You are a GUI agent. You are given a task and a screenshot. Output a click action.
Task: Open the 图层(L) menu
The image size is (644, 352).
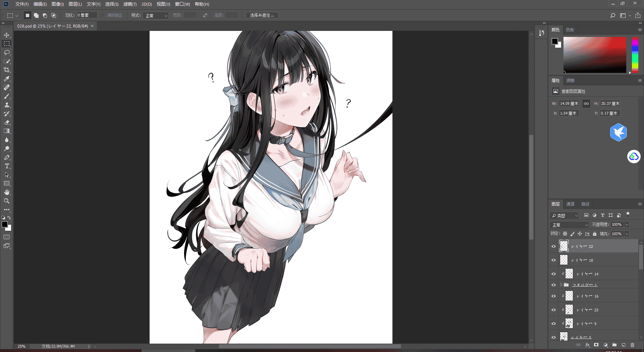(x=75, y=4)
